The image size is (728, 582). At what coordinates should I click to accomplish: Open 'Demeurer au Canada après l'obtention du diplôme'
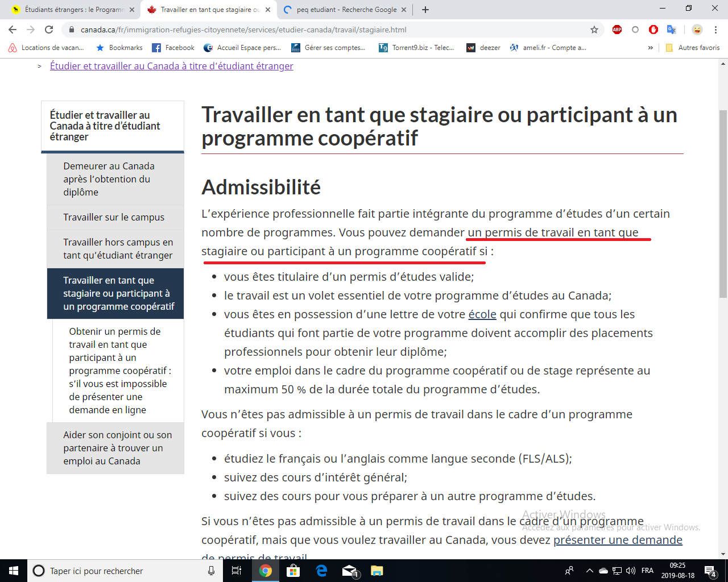coord(115,179)
